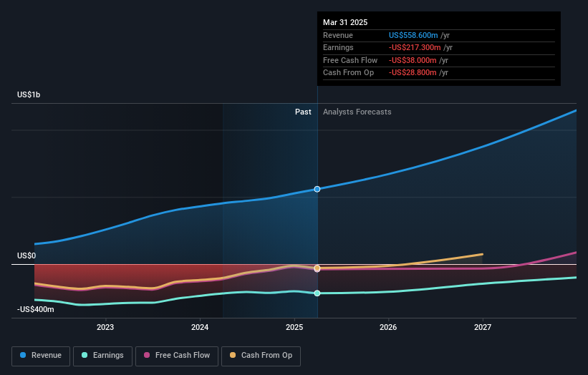Click the 2025 x-axis label
The height and width of the screenshot is (375, 588).
click(294, 327)
